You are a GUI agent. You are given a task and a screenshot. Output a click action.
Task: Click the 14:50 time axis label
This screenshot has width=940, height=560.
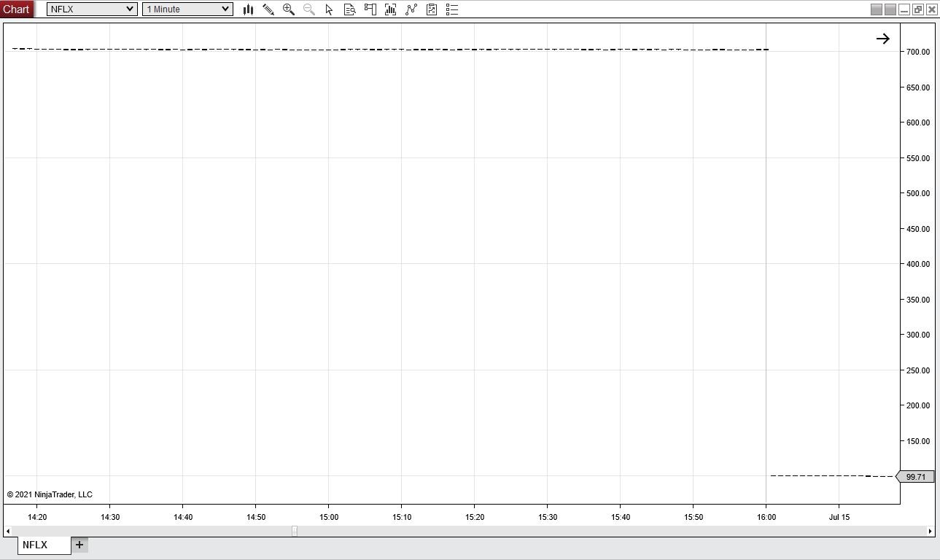pos(256,517)
